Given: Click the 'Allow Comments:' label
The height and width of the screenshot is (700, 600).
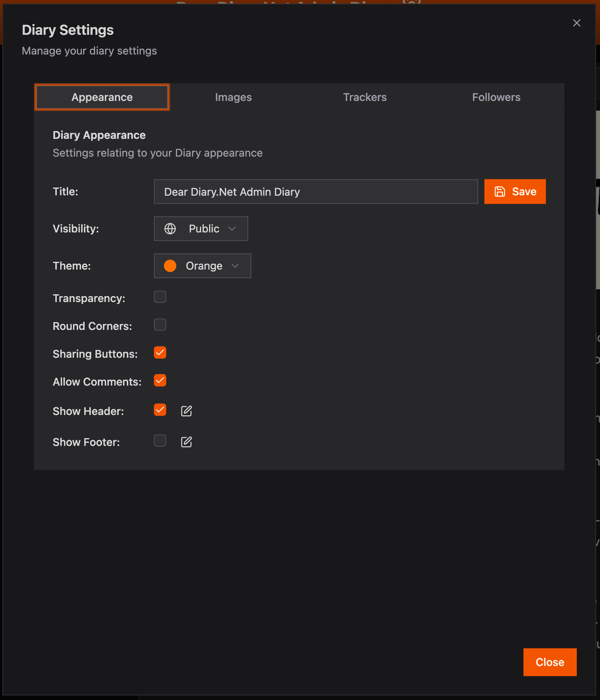Looking at the screenshot, I should click(x=97, y=382).
